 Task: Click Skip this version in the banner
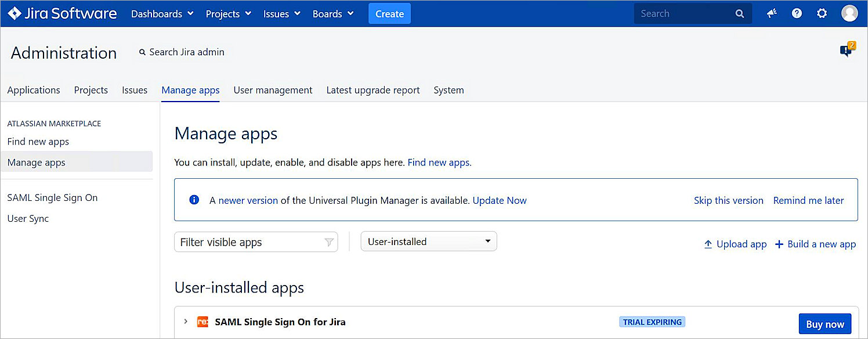728,200
